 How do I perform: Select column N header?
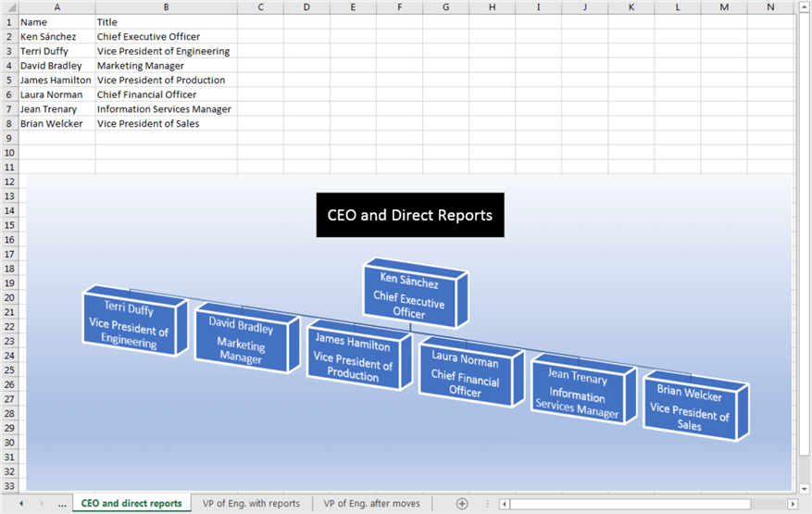click(x=770, y=7)
